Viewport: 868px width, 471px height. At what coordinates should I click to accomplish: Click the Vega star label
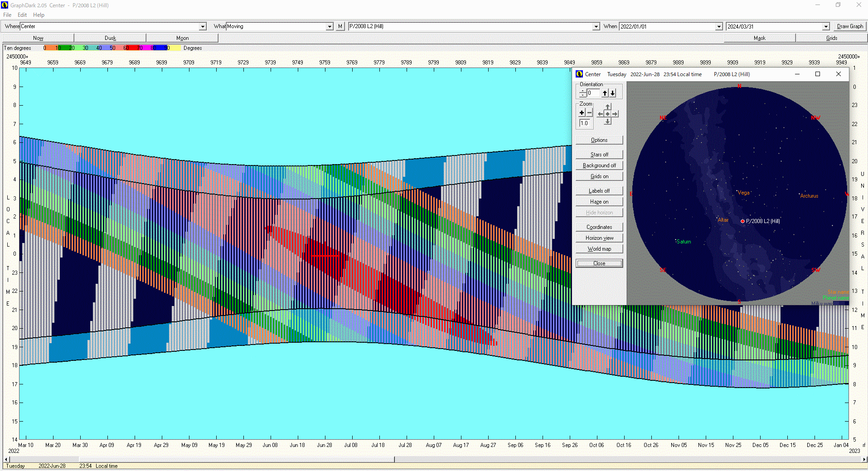click(x=744, y=193)
